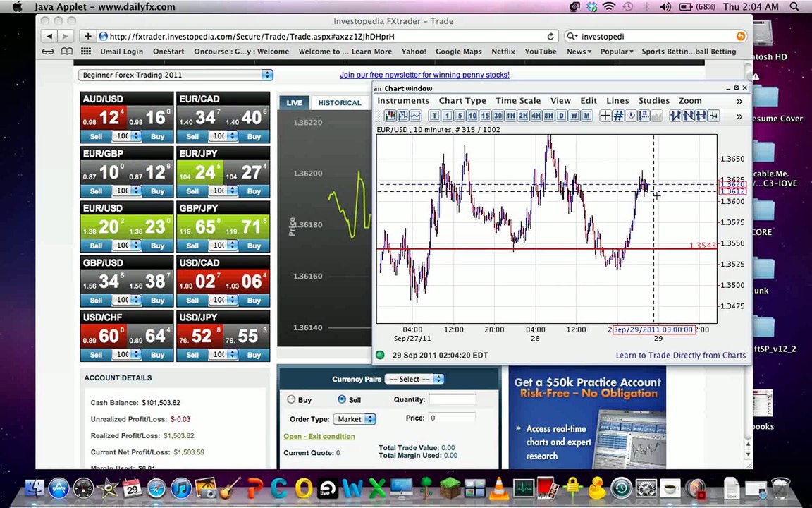Click Sell on the EUR/USD tile
The height and width of the screenshot is (508, 812).
pos(97,246)
